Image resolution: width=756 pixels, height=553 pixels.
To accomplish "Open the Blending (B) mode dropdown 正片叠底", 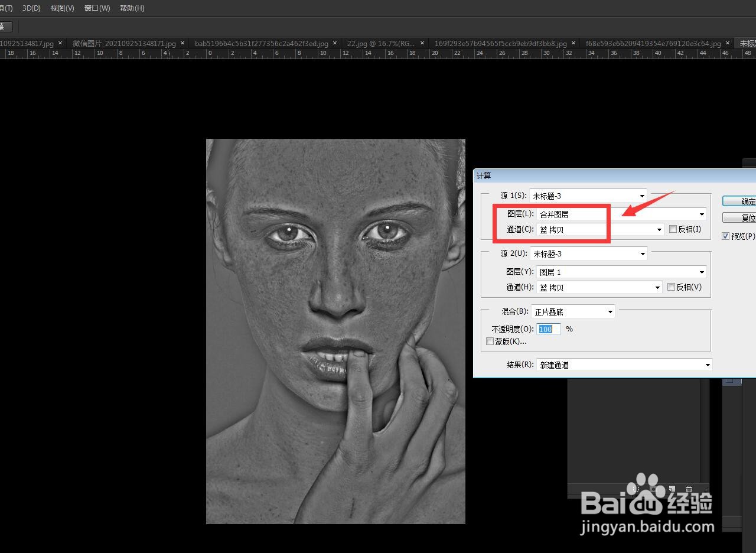I will point(573,311).
